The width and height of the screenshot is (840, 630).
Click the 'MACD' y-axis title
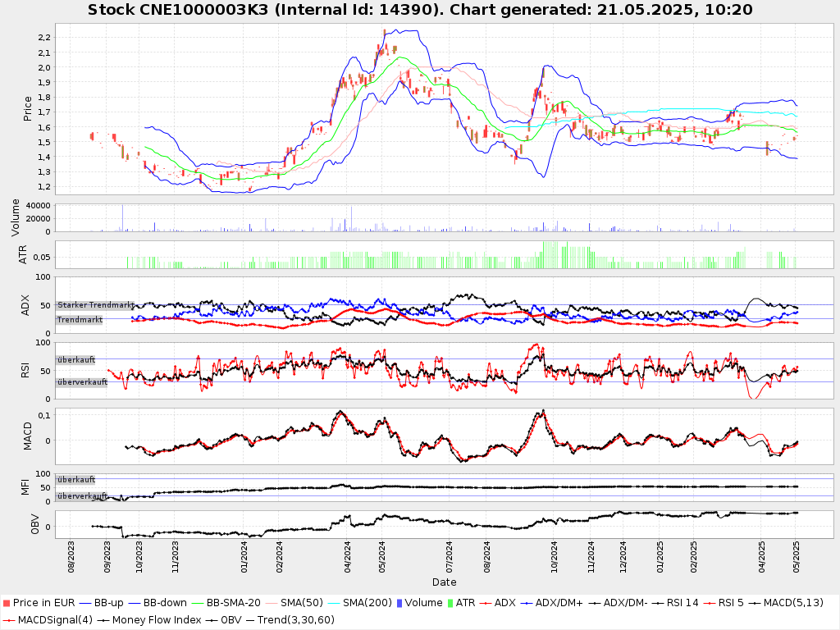[28, 436]
